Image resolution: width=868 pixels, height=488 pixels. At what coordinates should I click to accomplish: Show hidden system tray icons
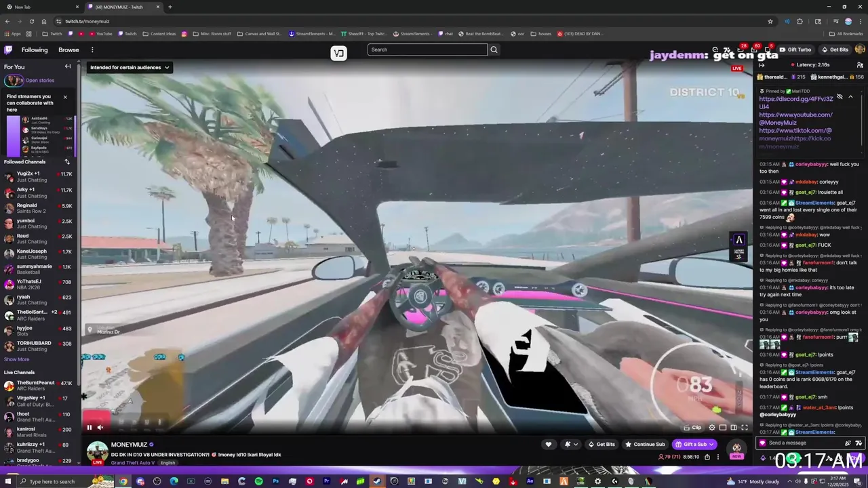(x=789, y=481)
